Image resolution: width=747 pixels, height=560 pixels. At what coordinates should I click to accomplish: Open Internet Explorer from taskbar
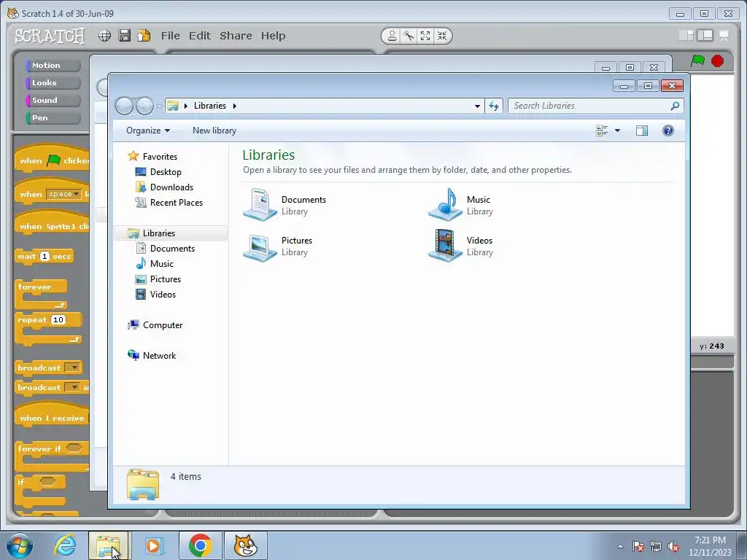(65, 545)
